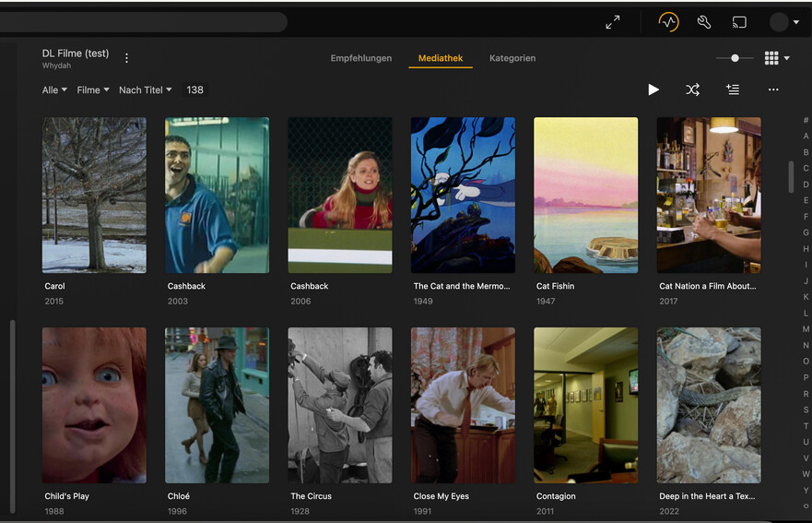The image size is (812, 523).
Task: Open the Deep in the Heart poster
Action: [709, 405]
